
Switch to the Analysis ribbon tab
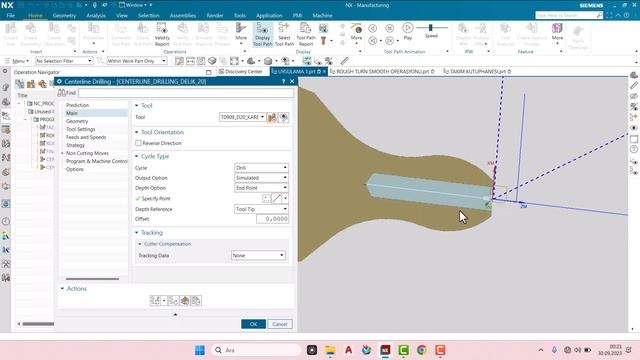[96, 16]
